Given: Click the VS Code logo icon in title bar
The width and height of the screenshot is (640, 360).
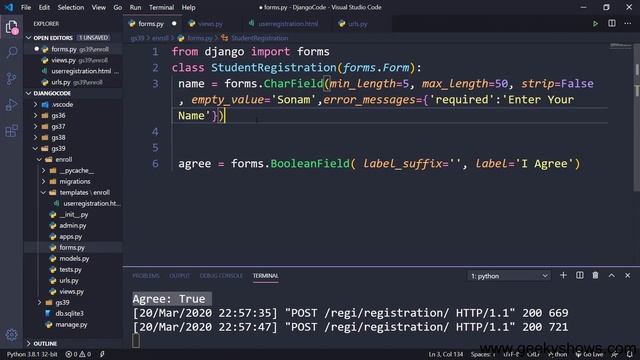Looking at the screenshot, I should pyautogui.click(x=9, y=7).
